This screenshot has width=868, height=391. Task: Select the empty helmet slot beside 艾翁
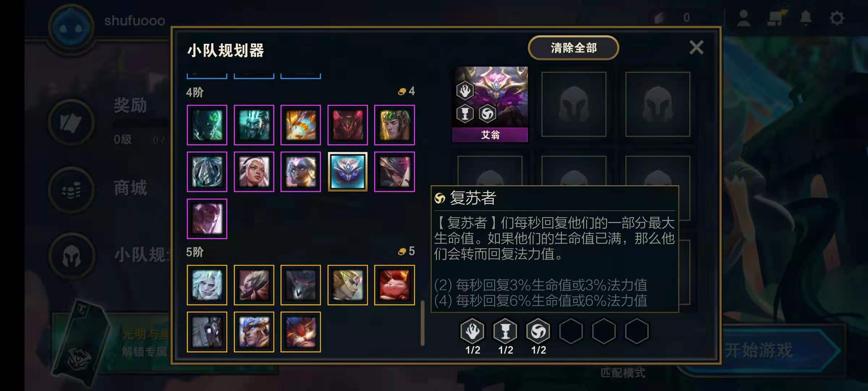[574, 104]
